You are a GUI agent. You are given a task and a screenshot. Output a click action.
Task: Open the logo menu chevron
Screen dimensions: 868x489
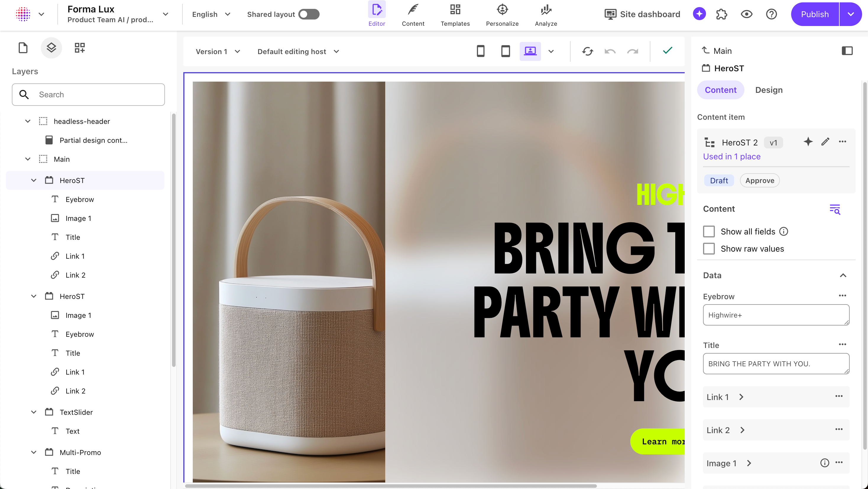point(41,14)
